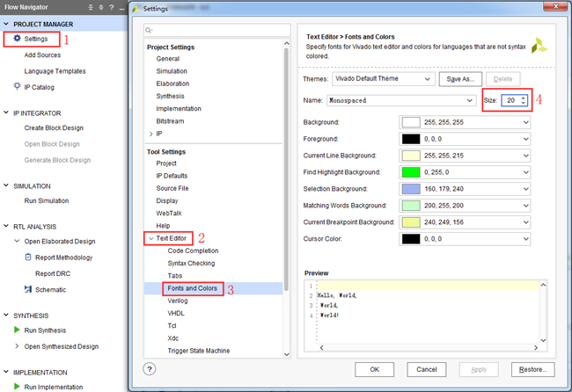Collapse the Text Editor tree node

(151, 238)
